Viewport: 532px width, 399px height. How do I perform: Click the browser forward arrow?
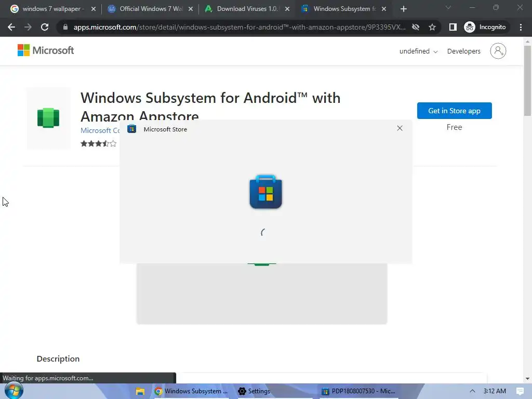click(28, 27)
